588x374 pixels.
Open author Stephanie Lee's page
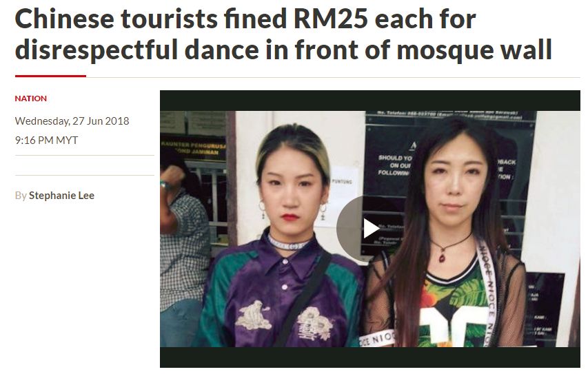click(61, 195)
